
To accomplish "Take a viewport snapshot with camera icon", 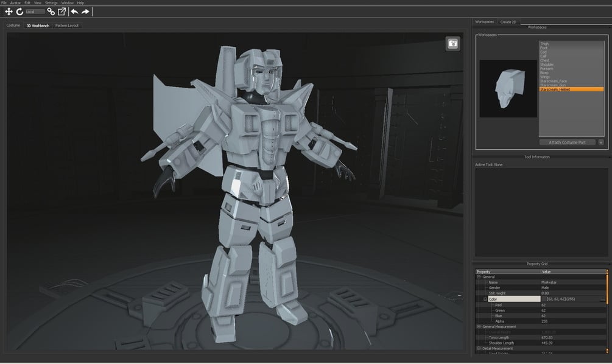I will click(x=452, y=44).
